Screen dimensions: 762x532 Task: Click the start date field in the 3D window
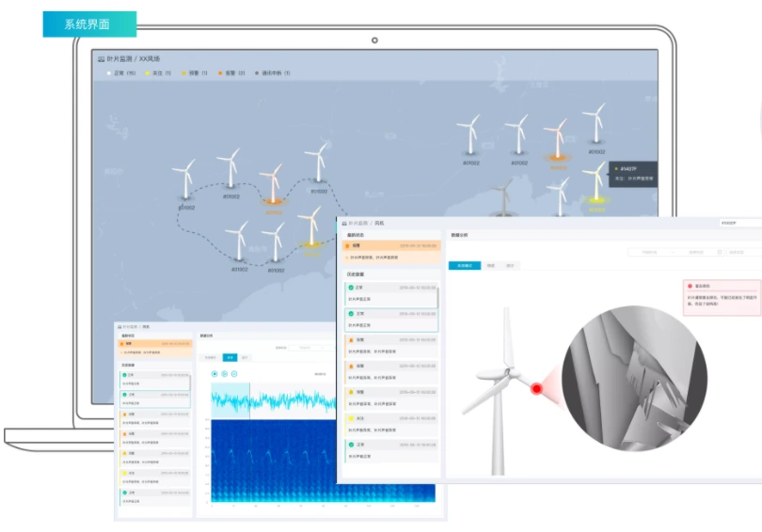pyautogui.click(x=649, y=253)
